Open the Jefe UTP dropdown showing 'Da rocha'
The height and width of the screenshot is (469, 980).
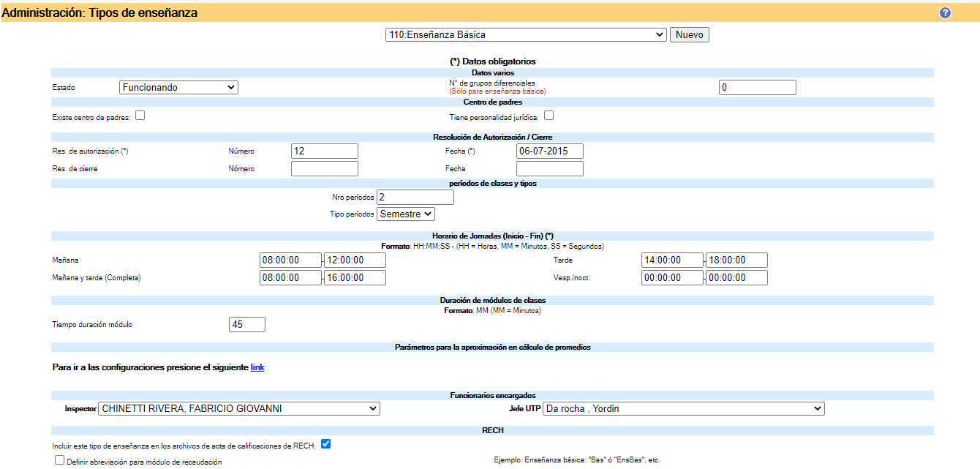tap(683, 408)
